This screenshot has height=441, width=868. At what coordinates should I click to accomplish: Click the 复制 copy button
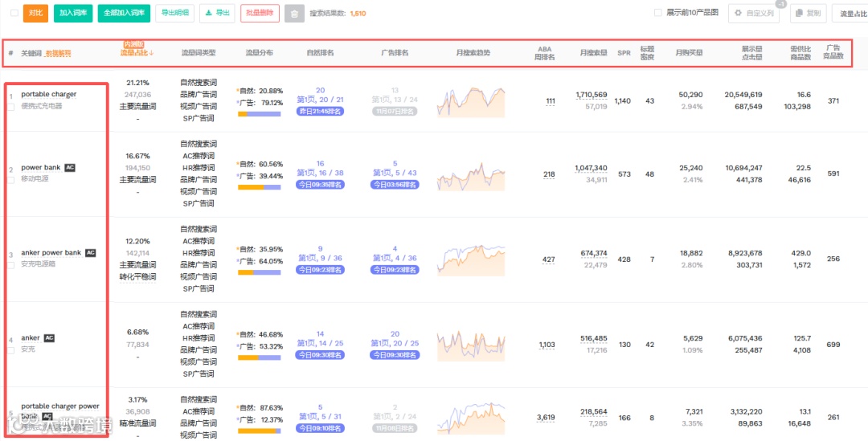809,14
